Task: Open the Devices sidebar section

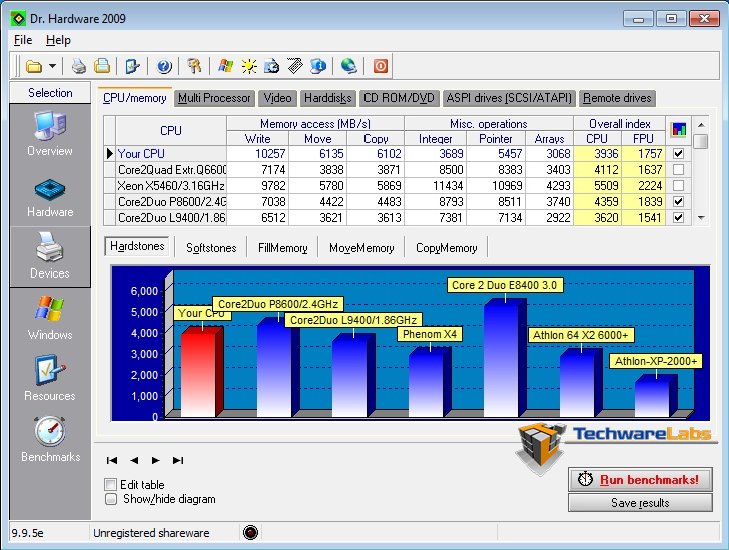Action: [x=50, y=256]
